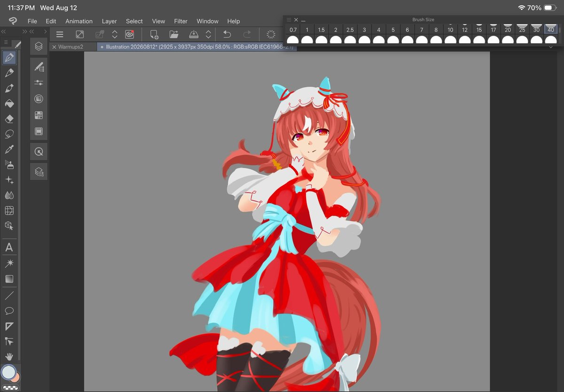The width and height of the screenshot is (564, 392).
Task: Switch to the Warmups2 canvas tab
Action: pyautogui.click(x=70, y=47)
